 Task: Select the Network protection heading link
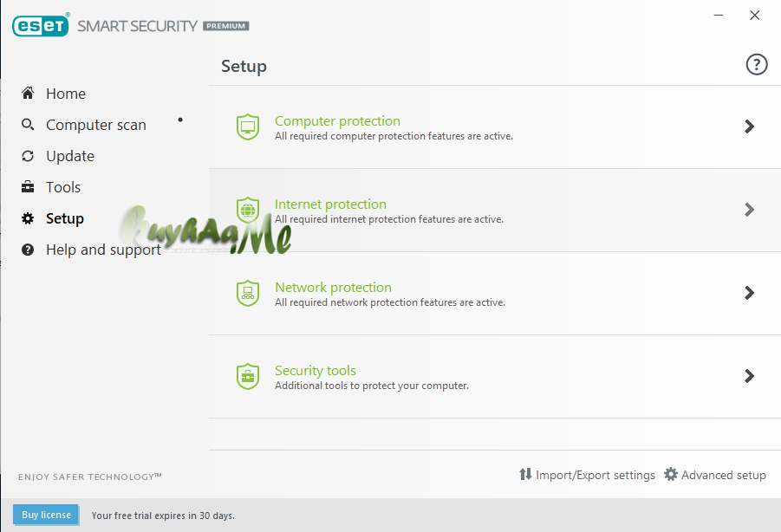tap(333, 288)
